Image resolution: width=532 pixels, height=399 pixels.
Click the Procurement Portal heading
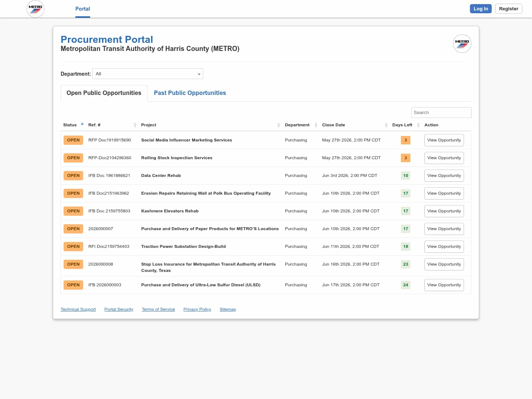pos(107,40)
